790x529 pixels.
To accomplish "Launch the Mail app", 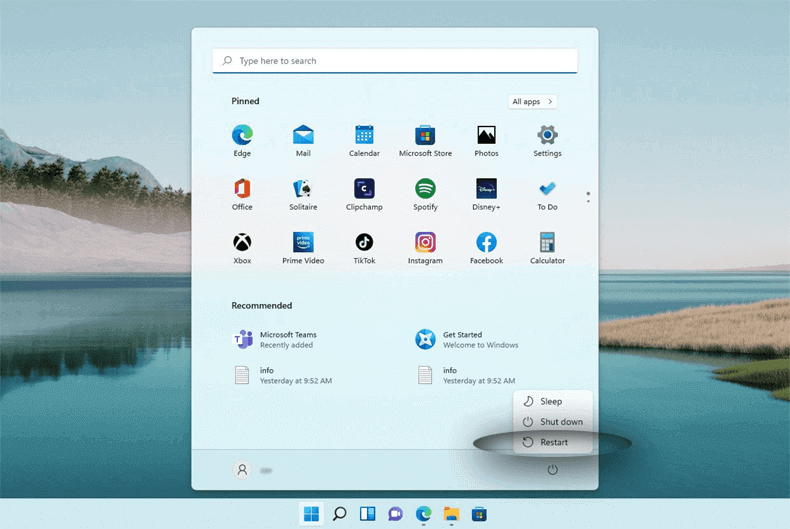I will pos(303,141).
